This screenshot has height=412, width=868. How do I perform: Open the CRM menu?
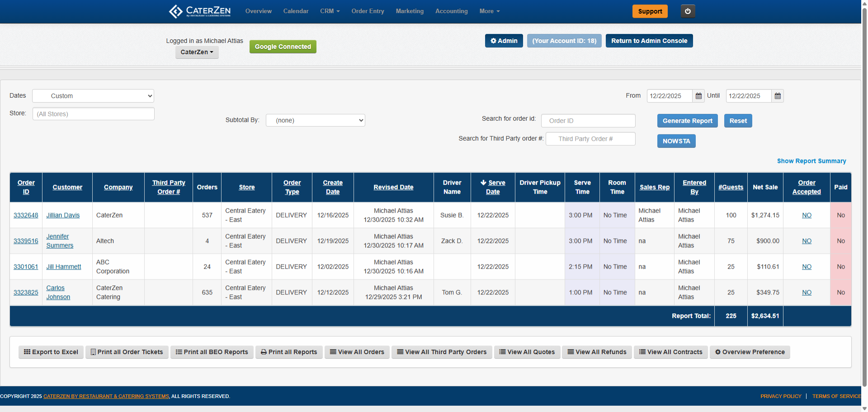(x=330, y=11)
